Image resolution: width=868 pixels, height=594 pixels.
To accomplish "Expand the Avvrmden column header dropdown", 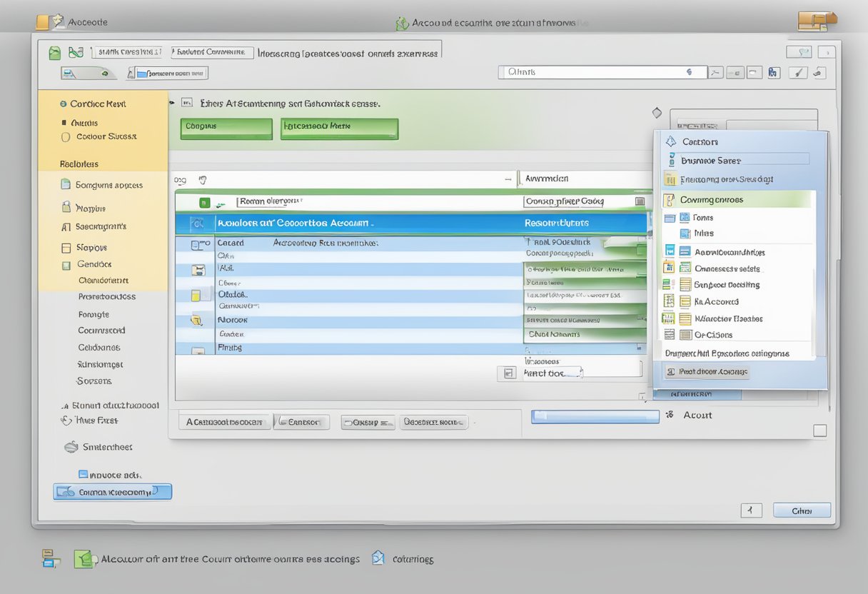I will click(x=516, y=178).
